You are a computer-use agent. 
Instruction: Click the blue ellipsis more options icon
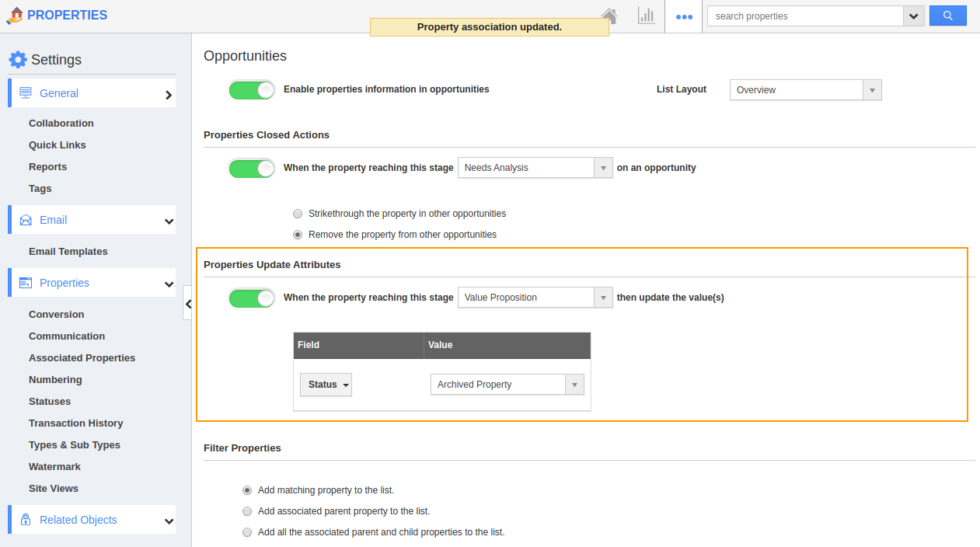(683, 16)
